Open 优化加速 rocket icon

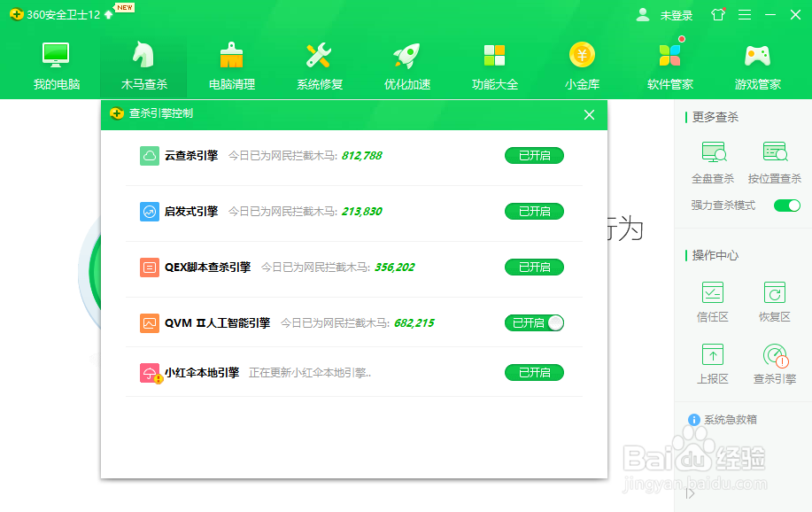(x=407, y=55)
